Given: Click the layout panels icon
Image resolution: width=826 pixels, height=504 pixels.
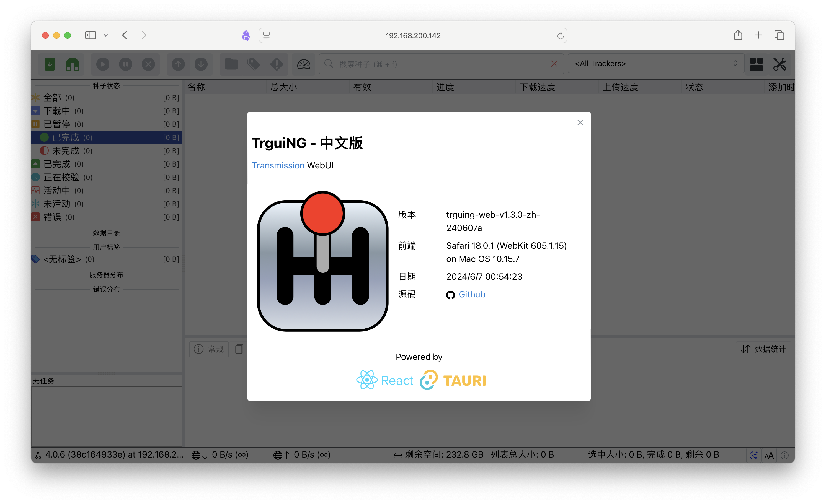Looking at the screenshot, I should (756, 64).
